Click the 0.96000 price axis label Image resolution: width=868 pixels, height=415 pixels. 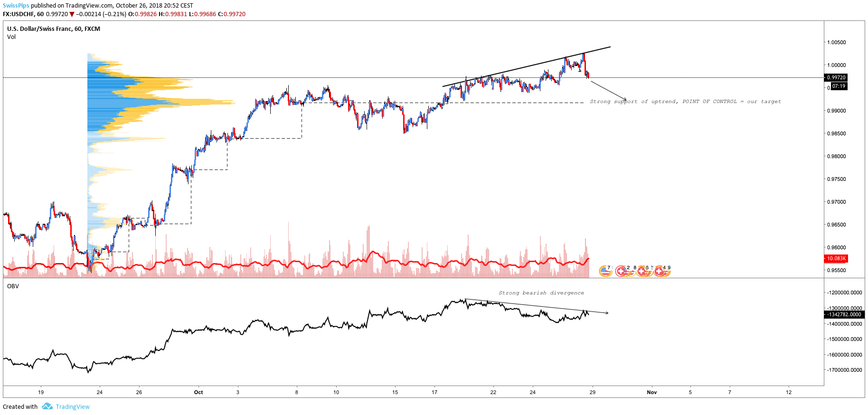tap(837, 248)
